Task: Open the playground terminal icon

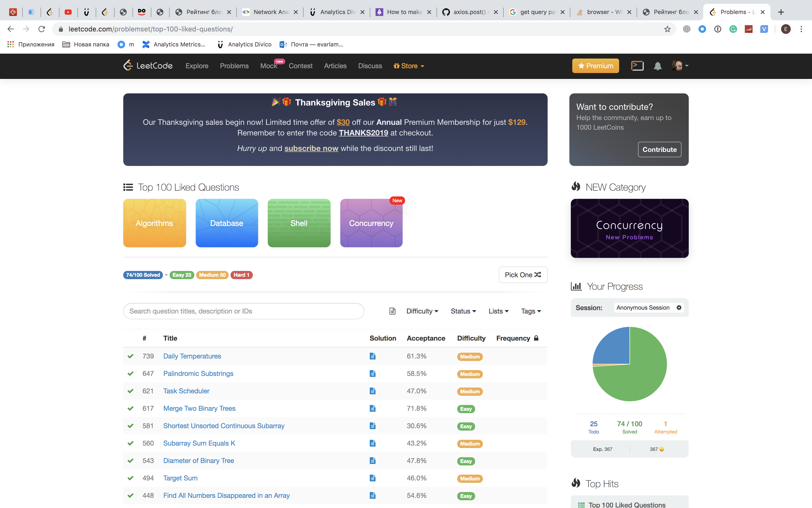Action: click(637, 66)
